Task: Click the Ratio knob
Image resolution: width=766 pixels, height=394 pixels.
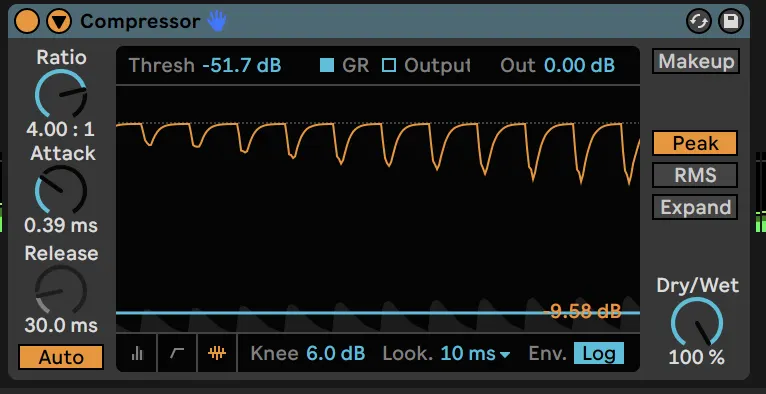Action: point(61,94)
